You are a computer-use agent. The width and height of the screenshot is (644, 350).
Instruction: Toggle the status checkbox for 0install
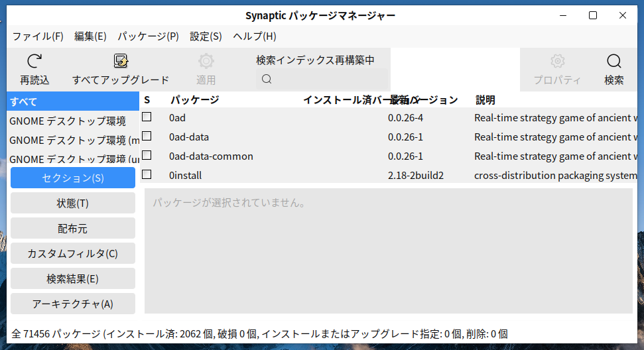click(x=147, y=175)
